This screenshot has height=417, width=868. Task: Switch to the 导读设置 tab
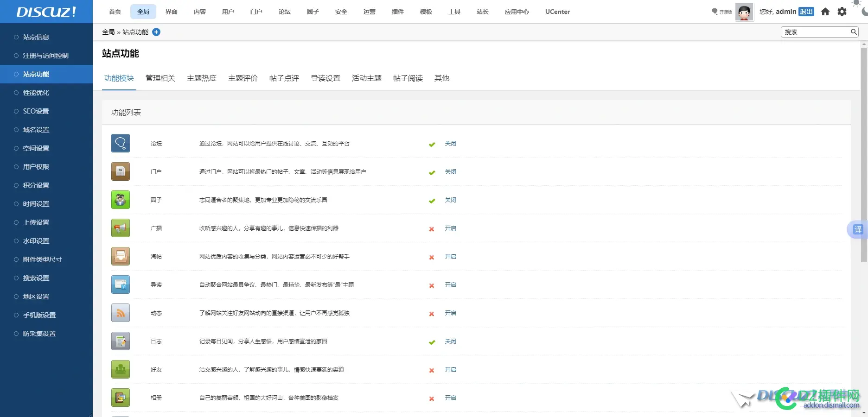pyautogui.click(x=325, y=78)
